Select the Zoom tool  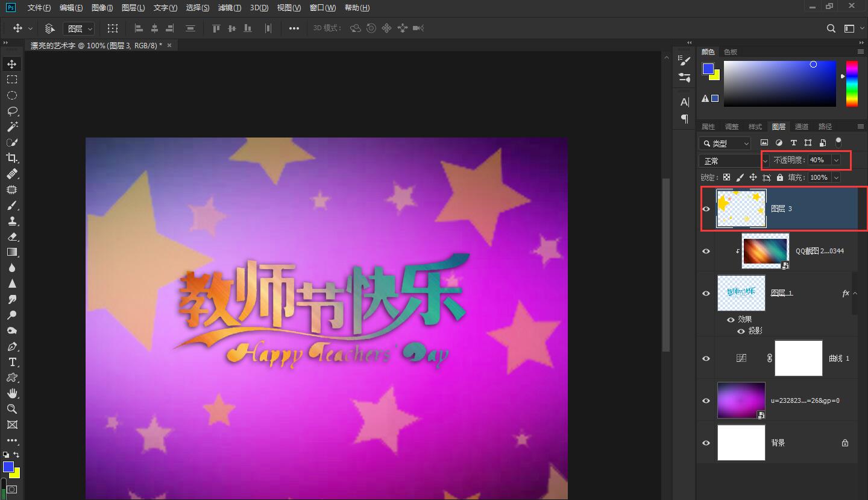pos(12,409)
